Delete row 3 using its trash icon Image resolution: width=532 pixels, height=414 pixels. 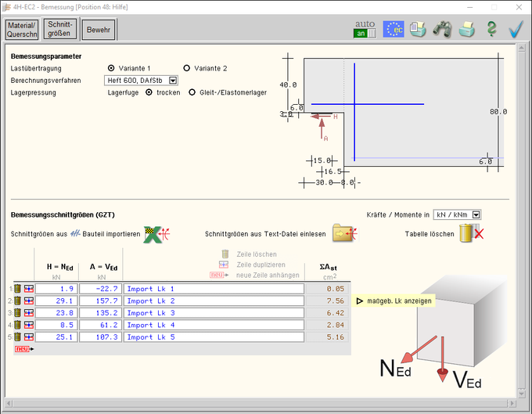[x=17, y=313]
